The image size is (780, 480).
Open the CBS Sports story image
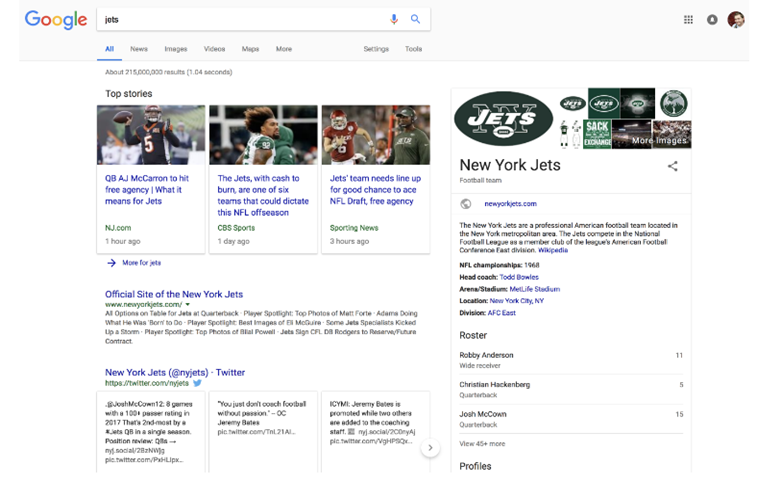coord(263,135)
